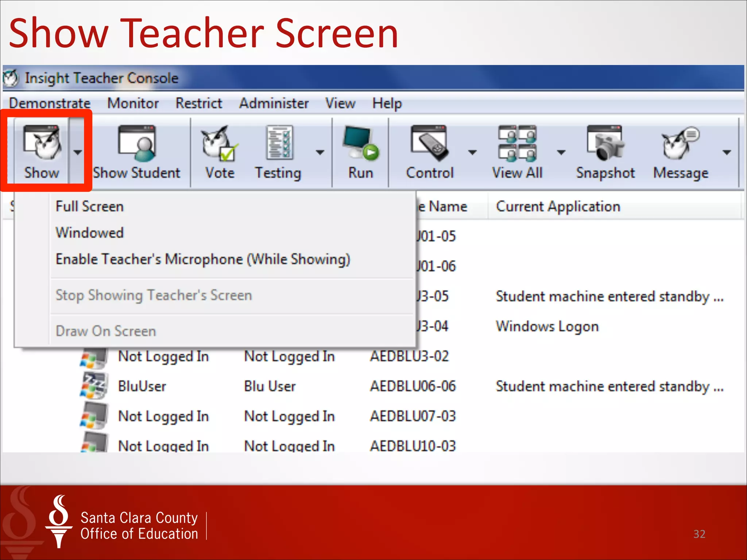Expand the Message dropdown arrow

click(727, 152)
